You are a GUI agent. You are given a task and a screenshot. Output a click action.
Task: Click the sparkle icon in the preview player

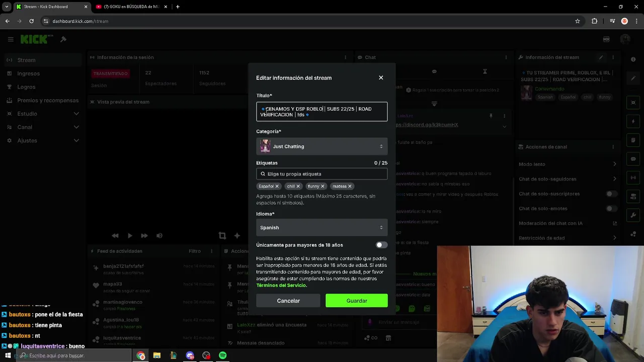[237, 235]
